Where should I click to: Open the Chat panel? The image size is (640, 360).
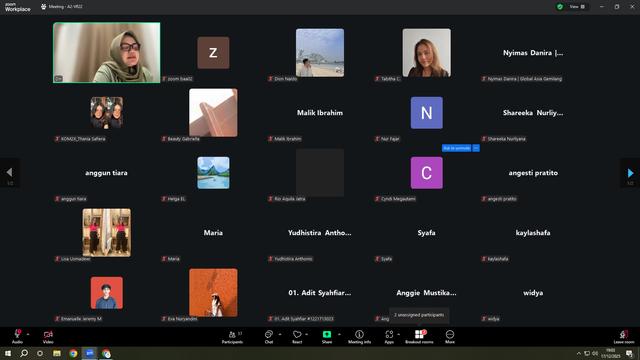[x=269, y=337]
